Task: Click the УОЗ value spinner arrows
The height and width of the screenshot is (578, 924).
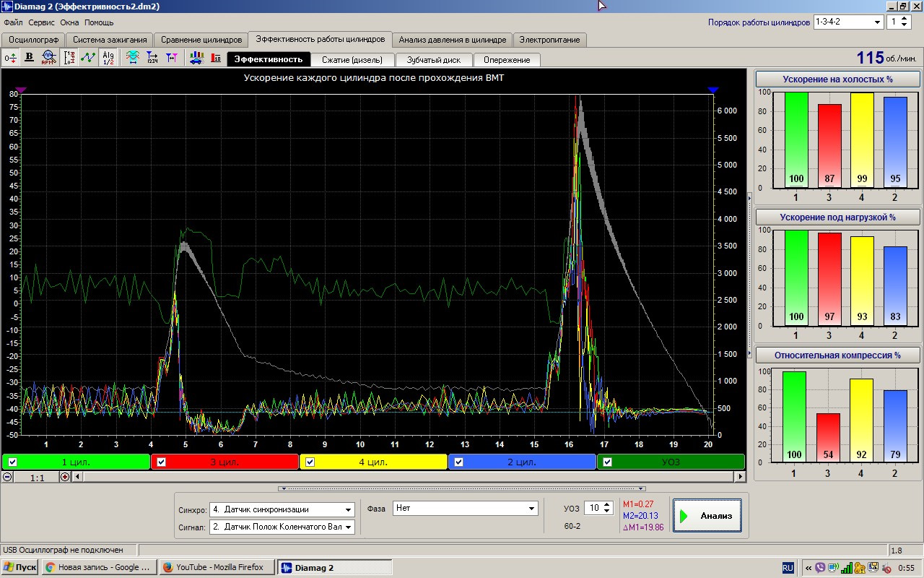Action: [x=606, y=508]
